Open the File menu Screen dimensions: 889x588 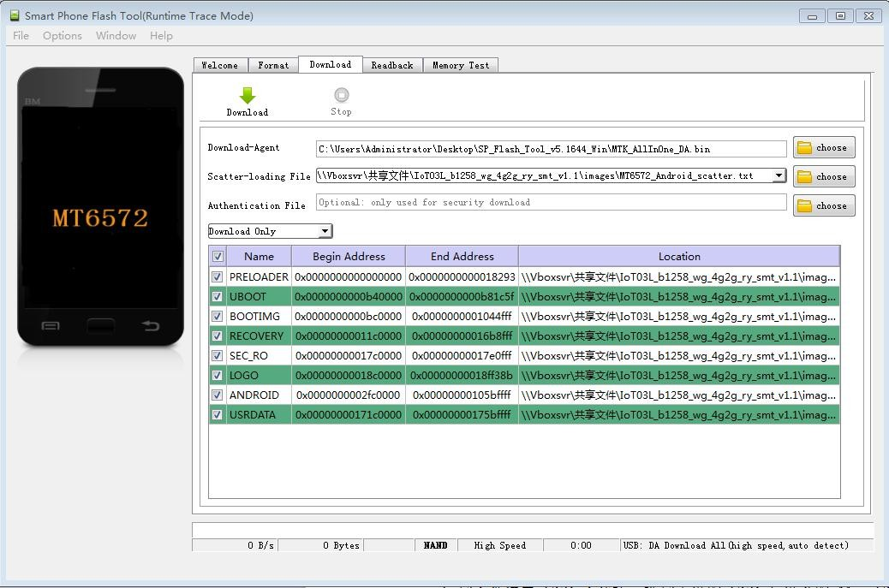click(x=21, y=36)
